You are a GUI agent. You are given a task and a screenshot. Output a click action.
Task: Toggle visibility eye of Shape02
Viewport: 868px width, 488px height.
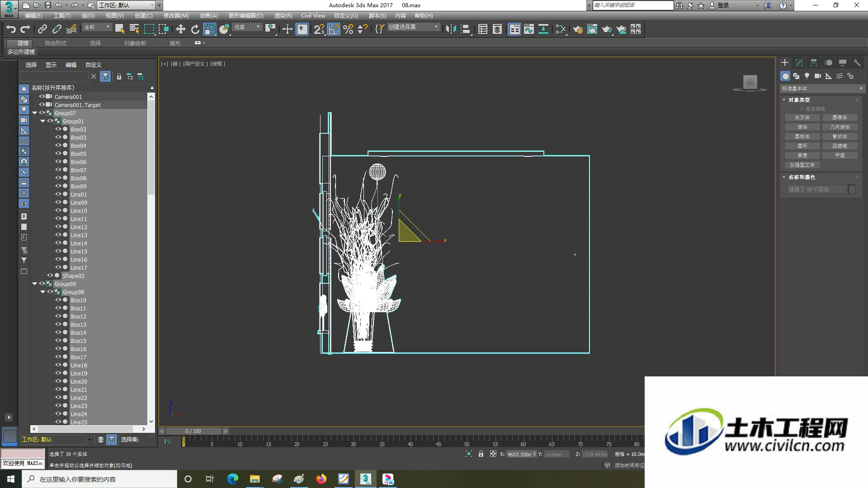50,276
